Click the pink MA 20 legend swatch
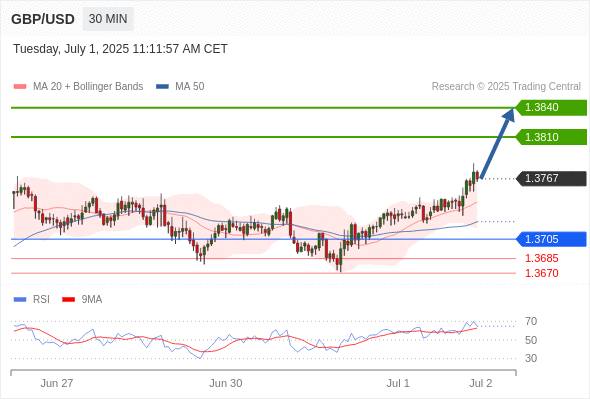Image resolution: width=590 pixels, height=400 pixels. click(20, 87)
